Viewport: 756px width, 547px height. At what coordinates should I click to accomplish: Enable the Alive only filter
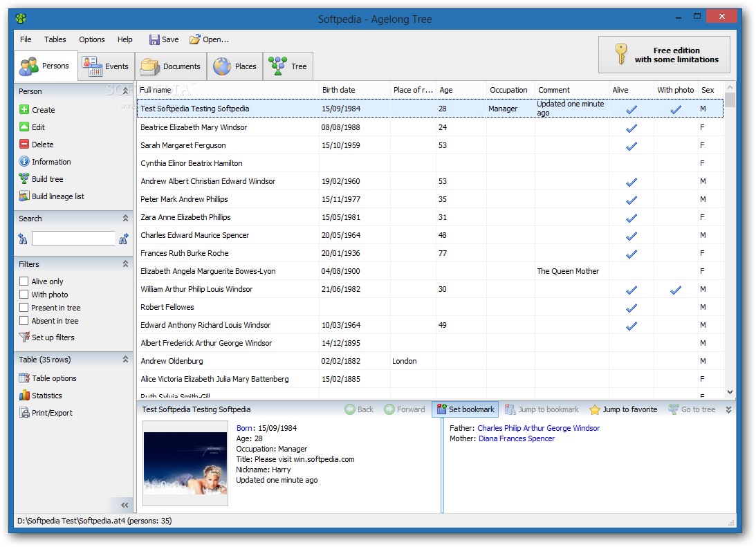point(24,281)
